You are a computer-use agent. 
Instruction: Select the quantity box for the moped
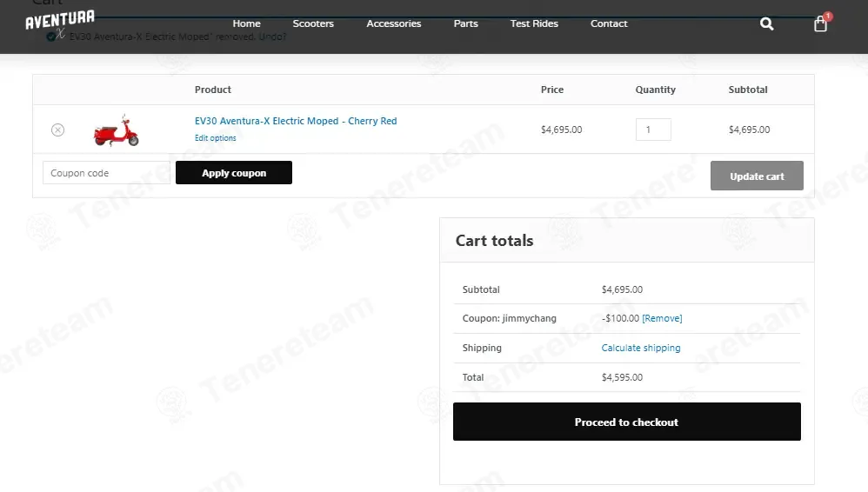pos(653,130)
